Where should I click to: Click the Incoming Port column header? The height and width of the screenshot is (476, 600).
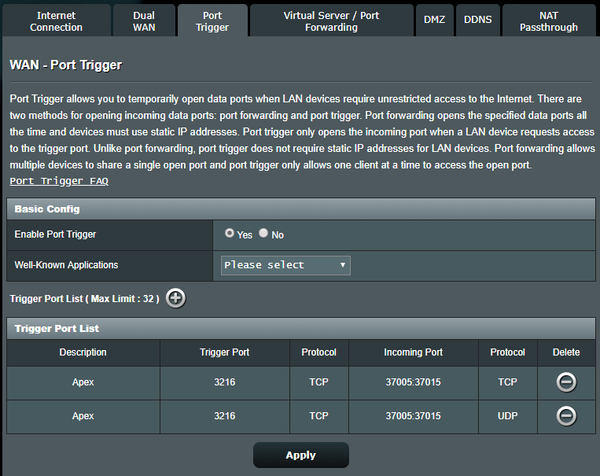click(x=413, y=352)
